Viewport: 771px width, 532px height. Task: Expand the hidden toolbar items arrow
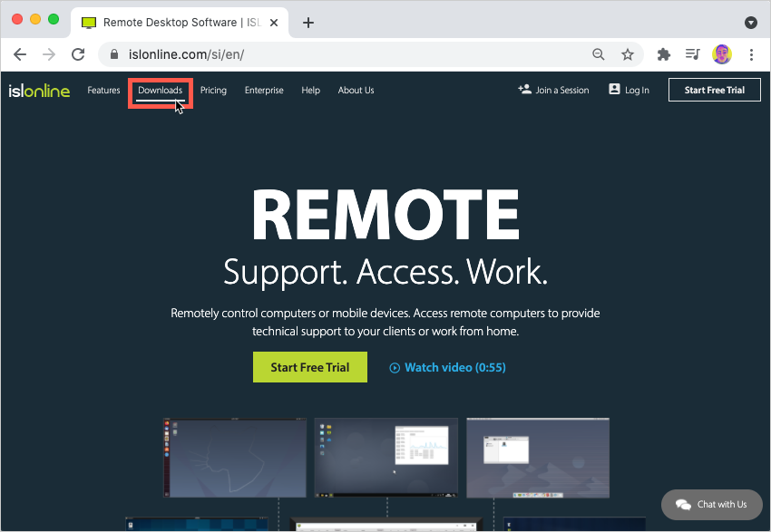[751, 22]
